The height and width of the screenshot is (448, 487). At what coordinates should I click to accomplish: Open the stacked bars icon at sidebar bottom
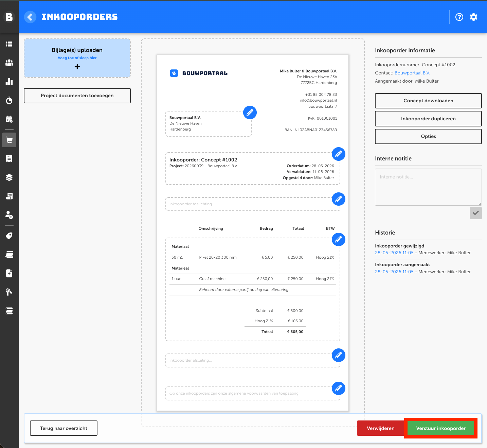coord(9,311)
